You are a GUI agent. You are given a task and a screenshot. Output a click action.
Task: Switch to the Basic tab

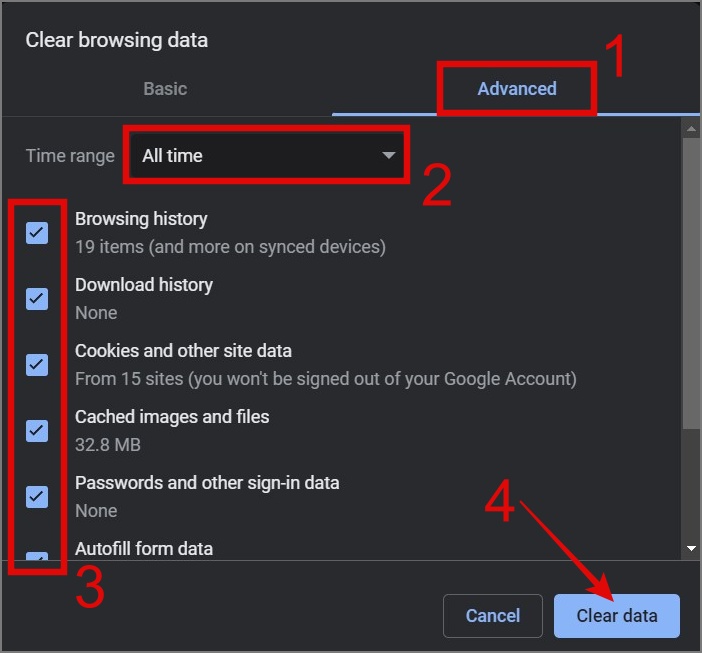point(165,88)
